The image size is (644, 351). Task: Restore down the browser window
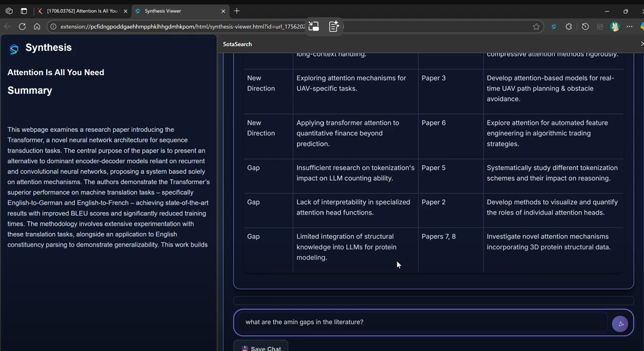pyautogui.click(x=626, y=11)
